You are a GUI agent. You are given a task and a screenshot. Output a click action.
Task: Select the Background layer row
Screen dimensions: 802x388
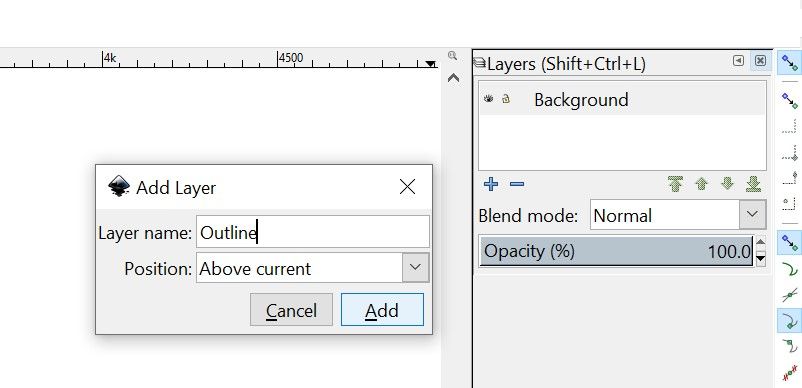pyautogui.click(x=622, y=99)
